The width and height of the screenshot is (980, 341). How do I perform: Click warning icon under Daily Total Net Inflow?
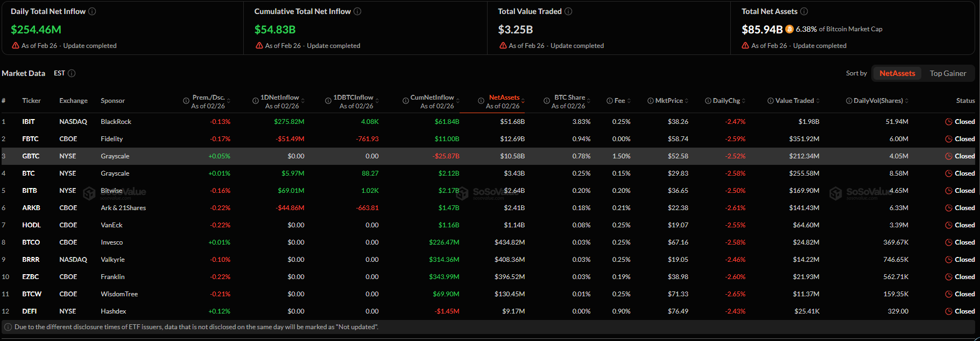16,46
